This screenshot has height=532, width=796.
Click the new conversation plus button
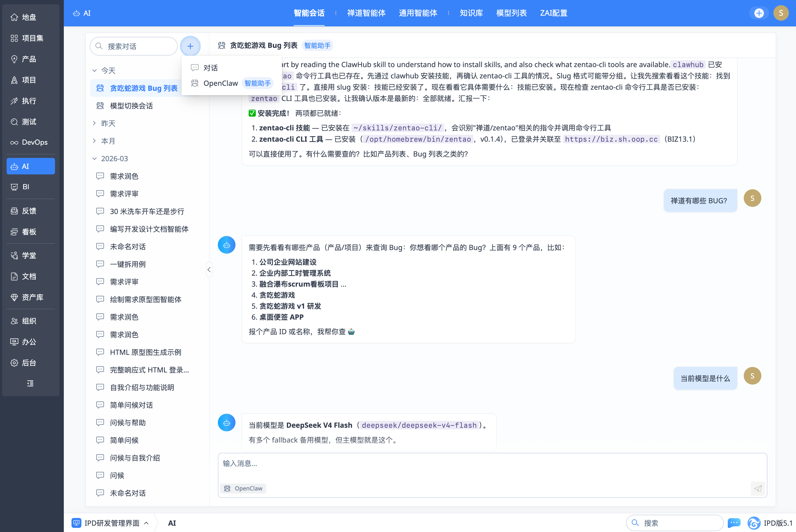pyautogui.click(x=190, y=46)
